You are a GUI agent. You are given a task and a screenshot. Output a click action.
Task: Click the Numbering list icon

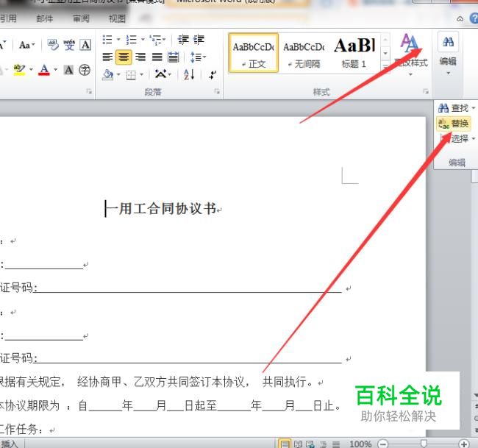click(x=132, y=40)
